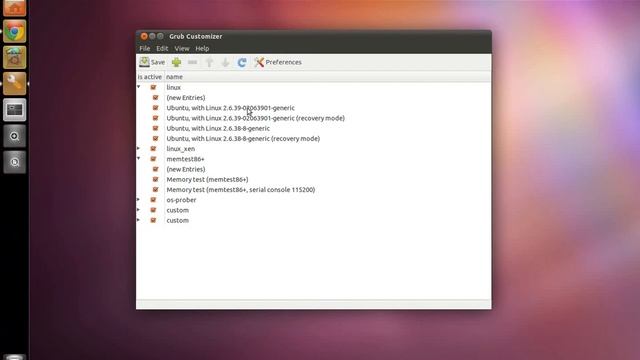This screenshot has width=640, height=360.
Task: Open Preferences from the toolbar
Action: point(278,62)
